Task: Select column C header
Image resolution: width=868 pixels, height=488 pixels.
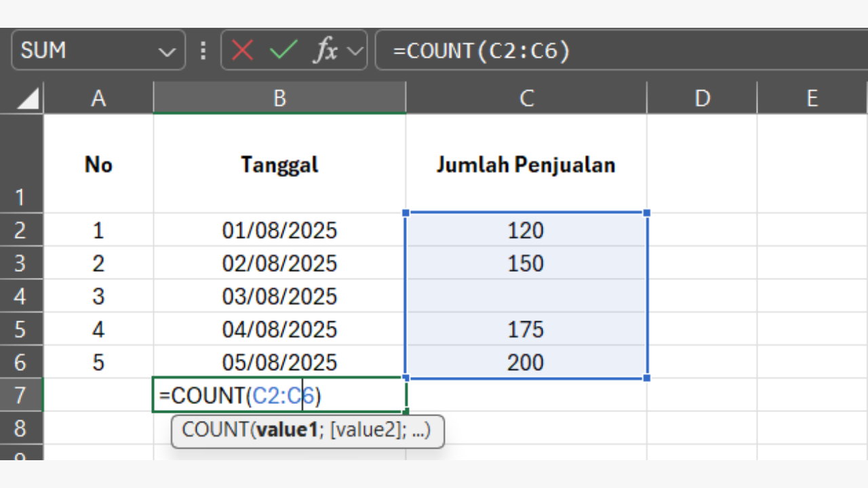Action: pyautogui.click(x=526, y=98)
